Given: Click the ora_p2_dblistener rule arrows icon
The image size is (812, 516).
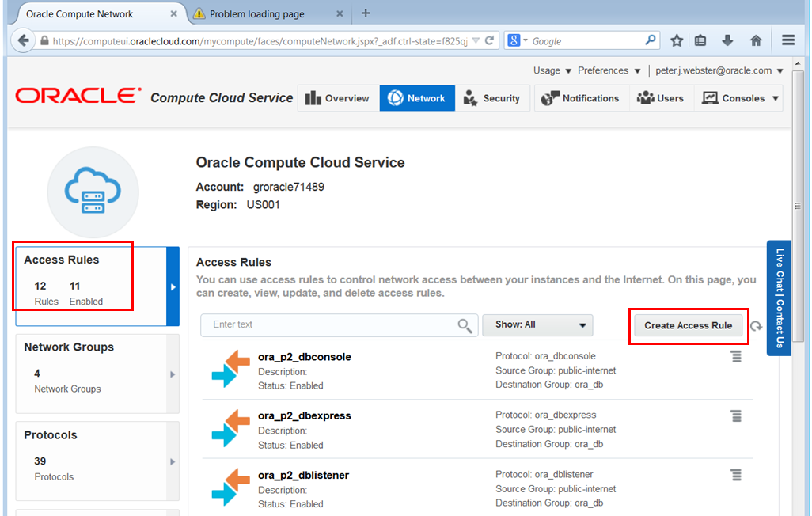Looking at the screenshot, I should click(231, 487).
